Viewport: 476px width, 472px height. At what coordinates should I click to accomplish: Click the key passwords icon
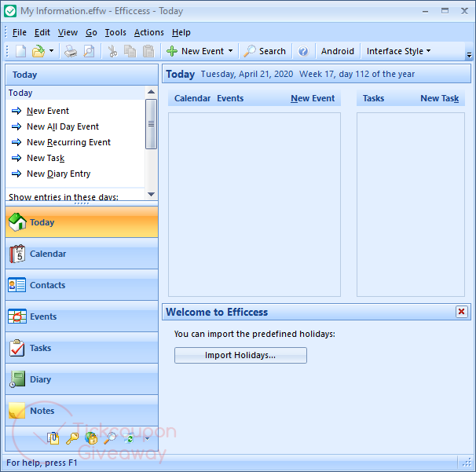72,438
